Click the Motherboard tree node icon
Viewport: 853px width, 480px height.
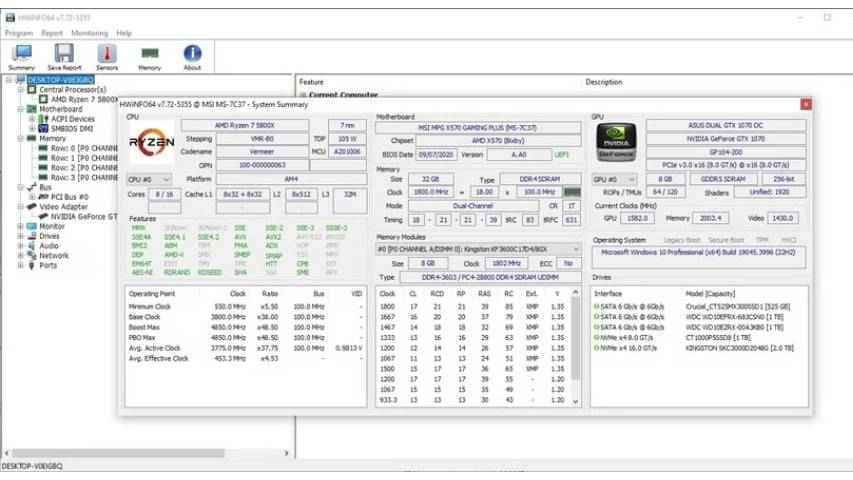click(32, 109)
